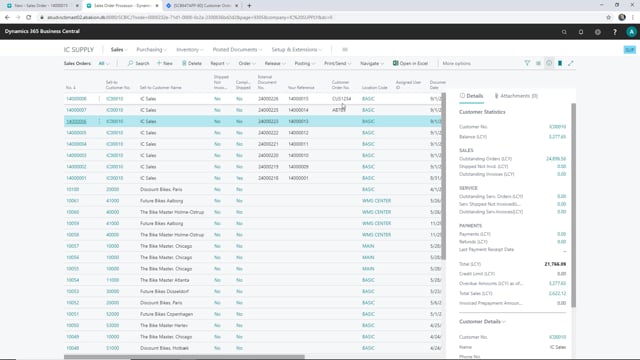Click the hamburger menu icon beside Setup & Extensions

point(345,49)
